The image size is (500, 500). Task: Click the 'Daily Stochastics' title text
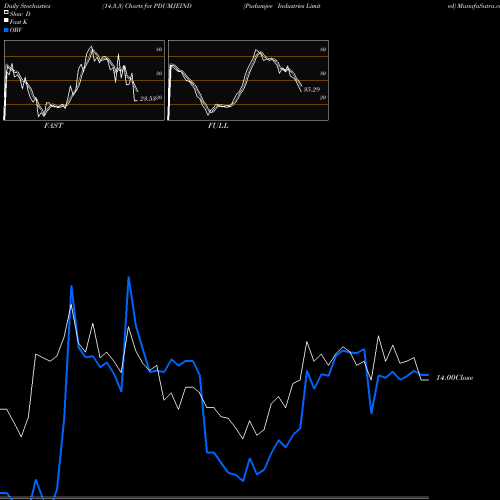point(27,6)
